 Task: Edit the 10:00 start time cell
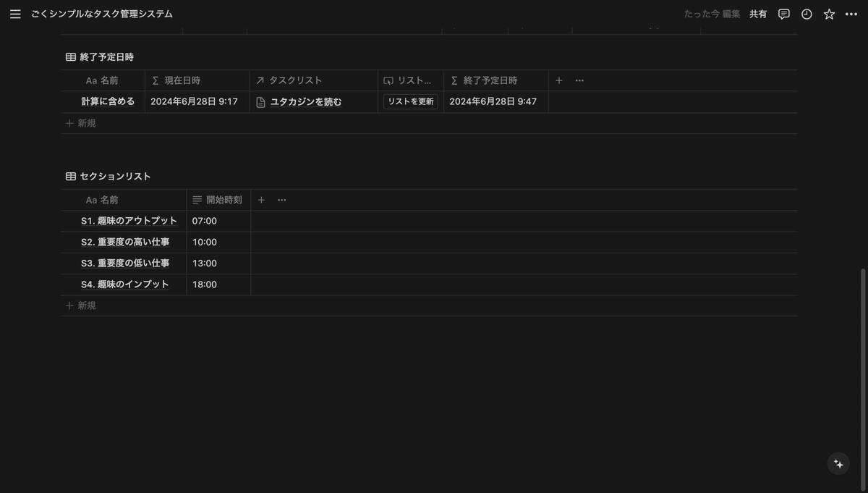tap(218, 242)
